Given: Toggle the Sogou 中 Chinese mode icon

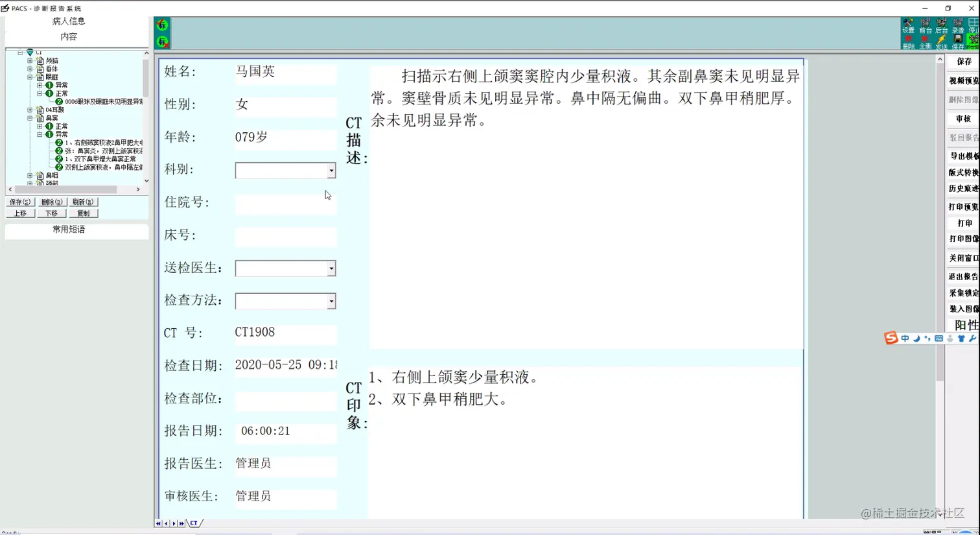Looking at the screenshot, I should [x=905, y=339].
